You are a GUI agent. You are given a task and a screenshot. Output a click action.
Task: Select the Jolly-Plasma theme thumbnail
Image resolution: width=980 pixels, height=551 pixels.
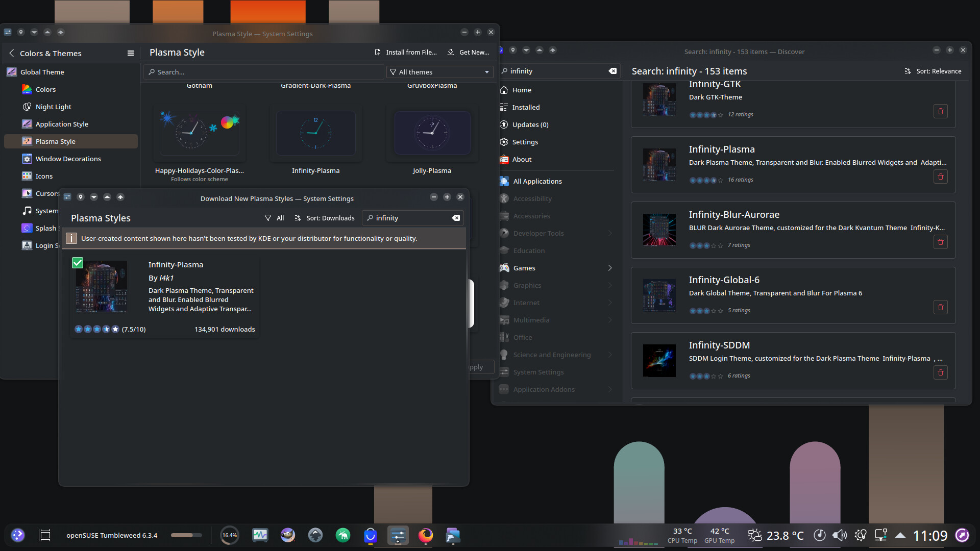point(432,133)
